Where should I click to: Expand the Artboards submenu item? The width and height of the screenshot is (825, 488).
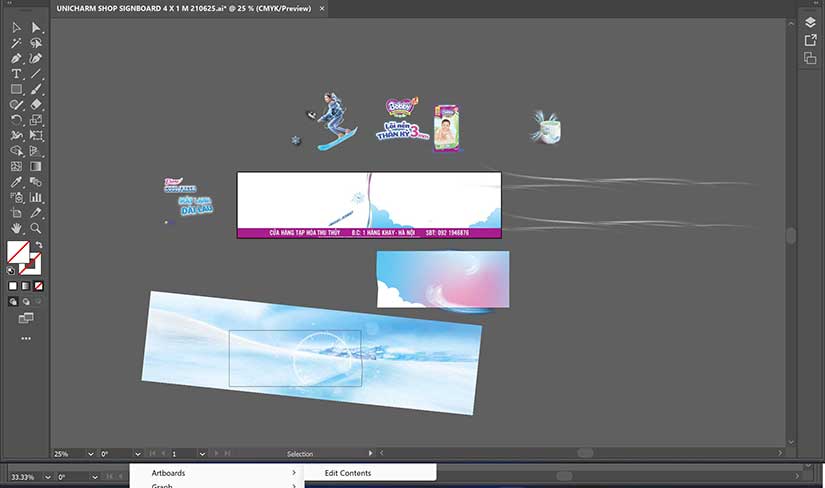[x=217, y=473]
